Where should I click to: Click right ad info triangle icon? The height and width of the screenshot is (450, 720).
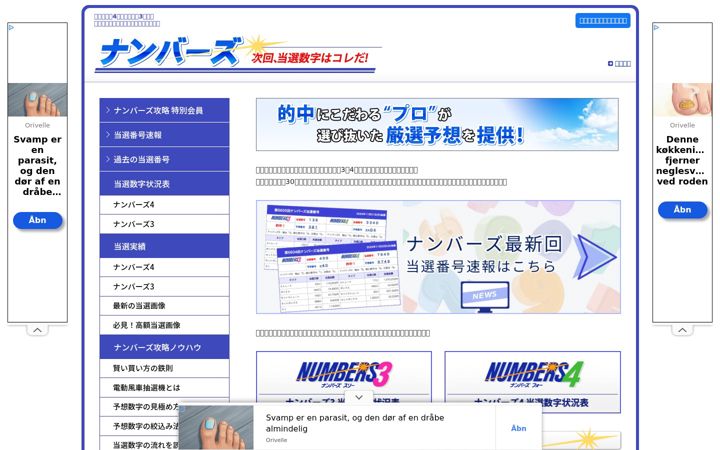[657, 28]
